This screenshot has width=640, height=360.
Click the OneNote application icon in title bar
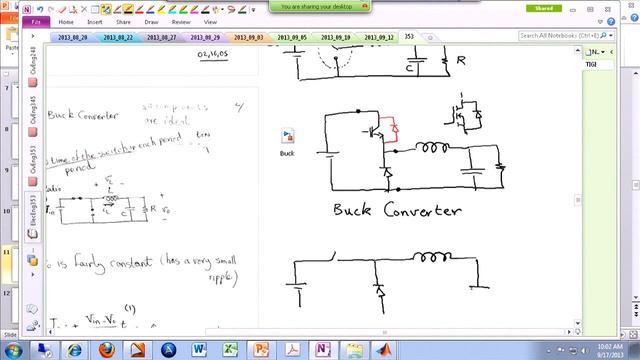(27, 9)
